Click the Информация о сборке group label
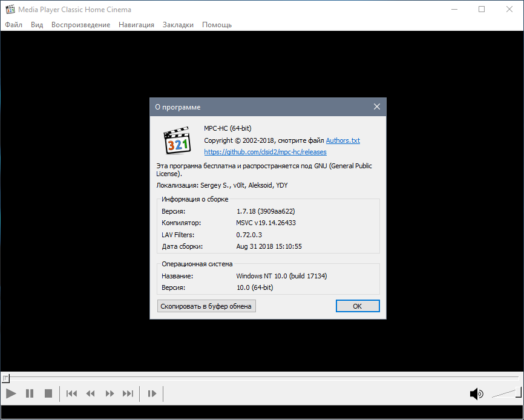Viewport: 524px width, 420px height. 195,199
